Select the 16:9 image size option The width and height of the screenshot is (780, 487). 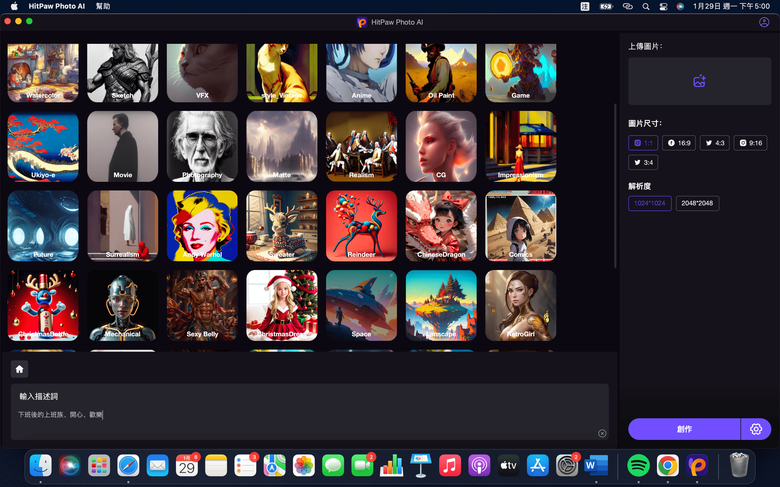[679, 143]
